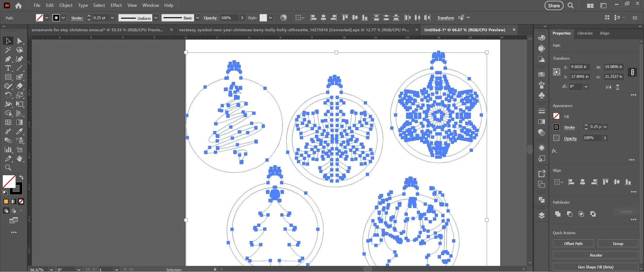Open the Effect menu

click(116, 5)
